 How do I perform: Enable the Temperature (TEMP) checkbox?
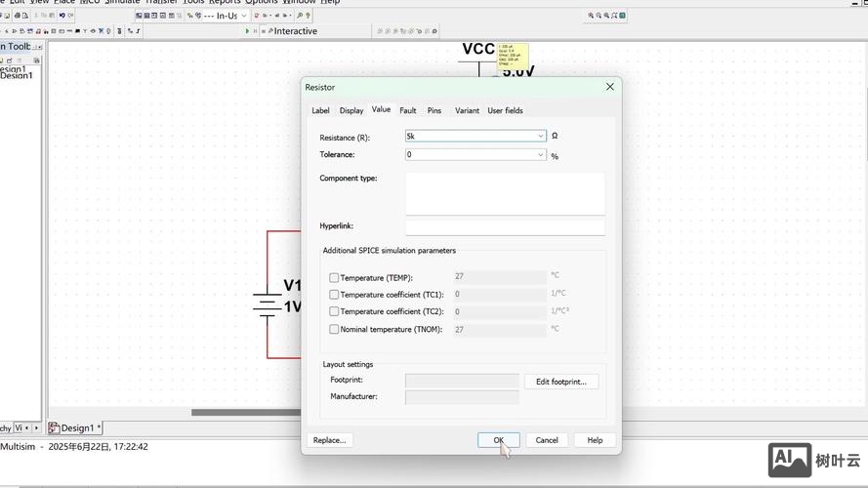(334, 278)
